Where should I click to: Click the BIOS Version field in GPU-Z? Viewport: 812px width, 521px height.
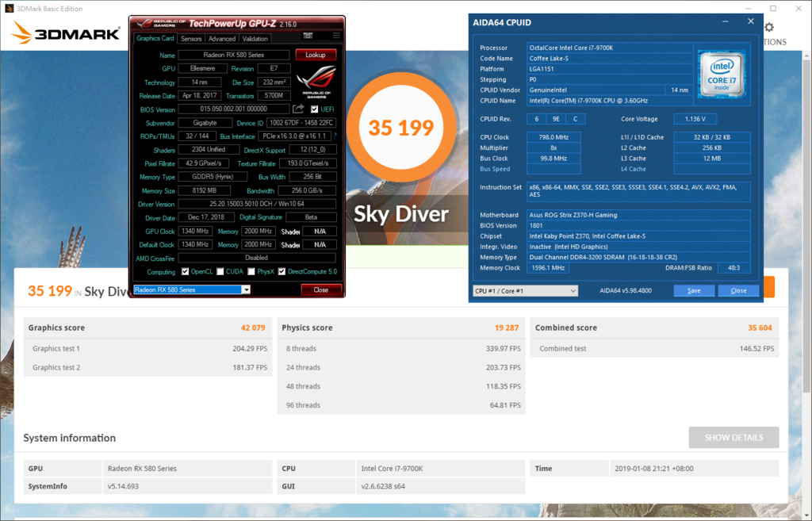(x=234, y=109)
